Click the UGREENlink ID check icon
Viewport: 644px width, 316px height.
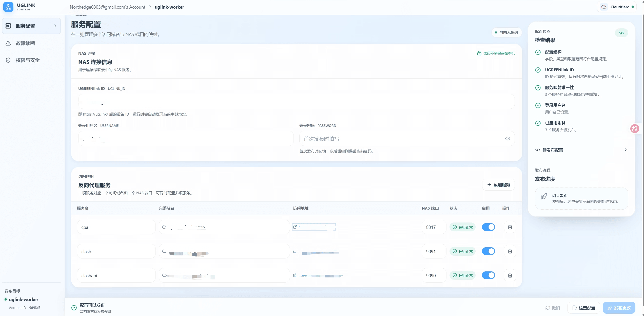tap(538, 70)
